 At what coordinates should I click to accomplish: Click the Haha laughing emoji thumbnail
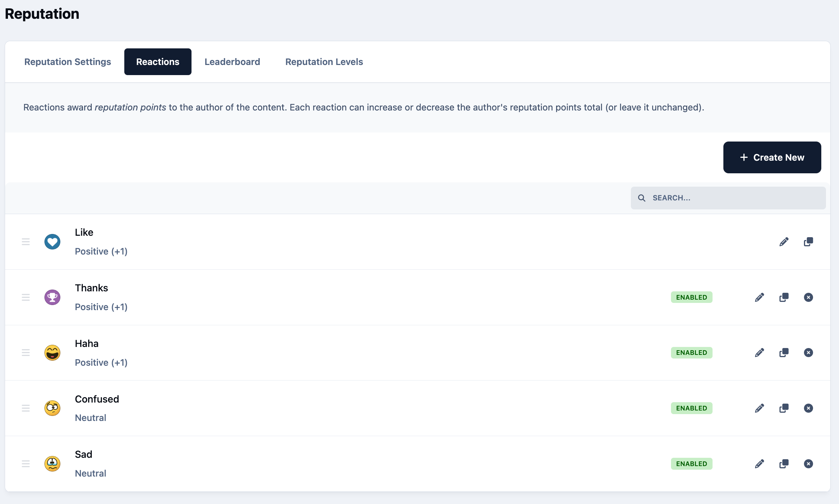(52, 353)
